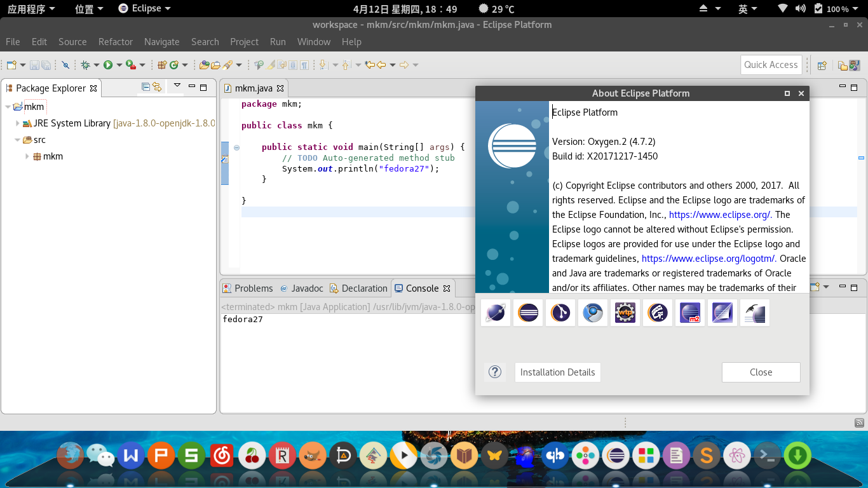The height and width of the screenshot is (488, 868).
Task: Open the 应用程序 applications menu
Action: [31, 9]
